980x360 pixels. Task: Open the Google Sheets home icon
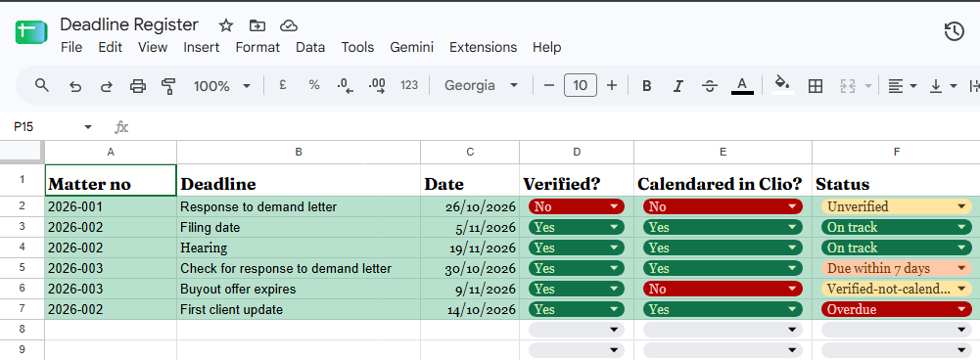click(x=31, y=32)
